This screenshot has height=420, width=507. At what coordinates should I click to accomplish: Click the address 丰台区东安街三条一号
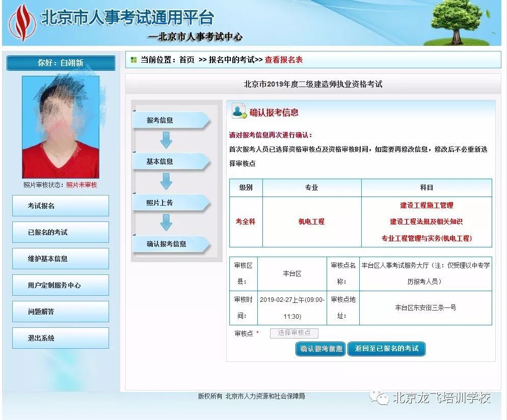click(x=425, y=308)
